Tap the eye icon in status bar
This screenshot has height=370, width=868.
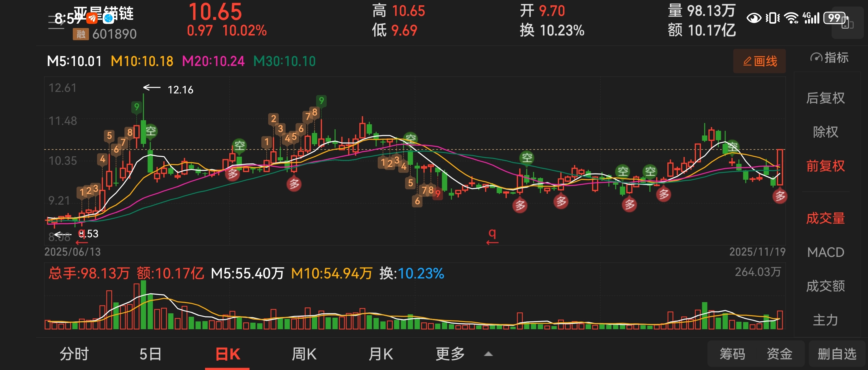754,18
